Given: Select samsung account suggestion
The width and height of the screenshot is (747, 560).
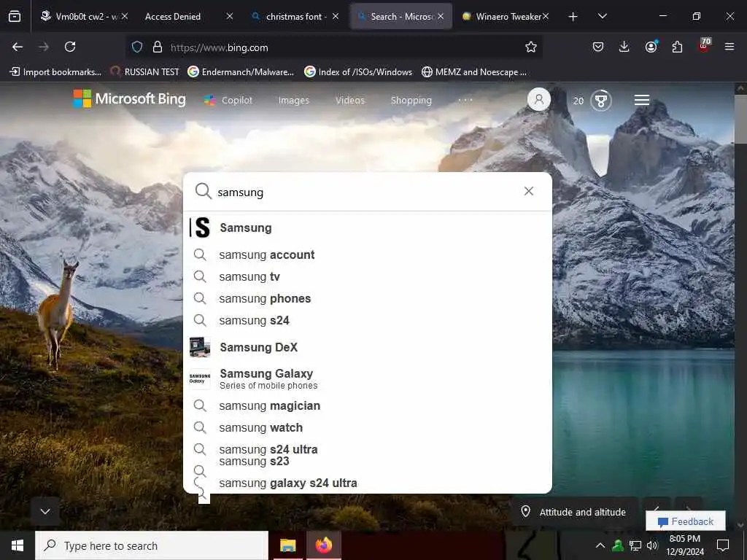Looking at the screenshot, I should pos(368,254).
